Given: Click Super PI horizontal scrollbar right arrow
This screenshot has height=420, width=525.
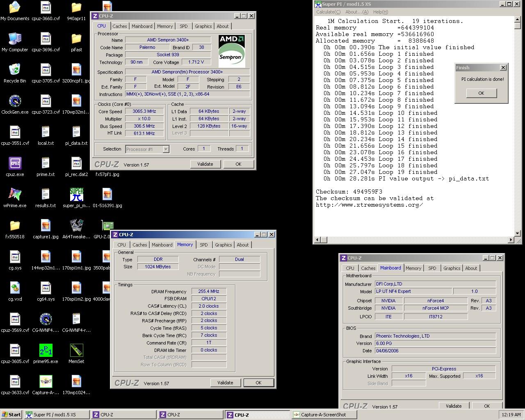Looking at the screenshot, I should tap(511, 240).
